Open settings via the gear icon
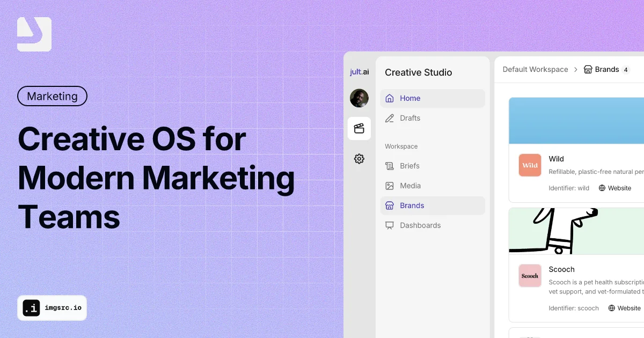This screenshot has height=338, width=644. point(359,159)
